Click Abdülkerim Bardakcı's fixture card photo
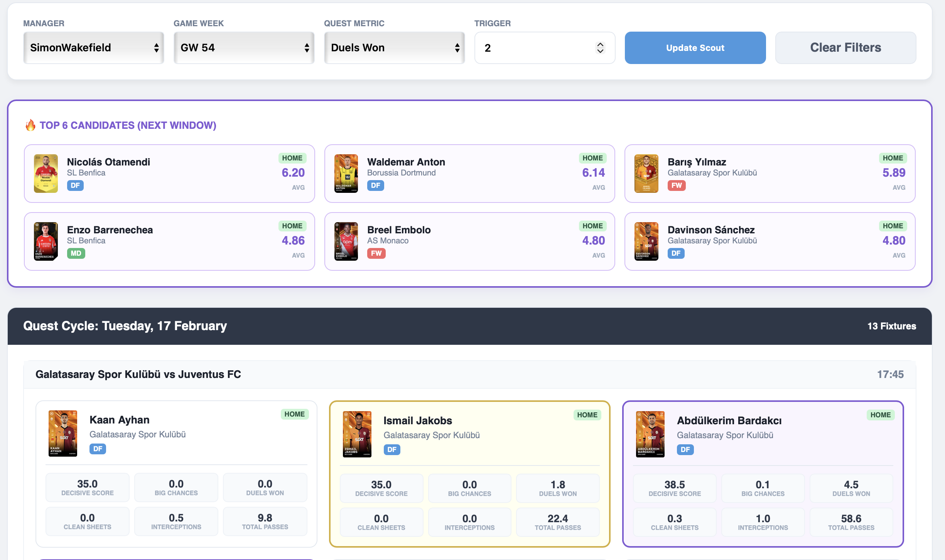The width and height of the screenshot is (945, 560). [x=650, y=434]
